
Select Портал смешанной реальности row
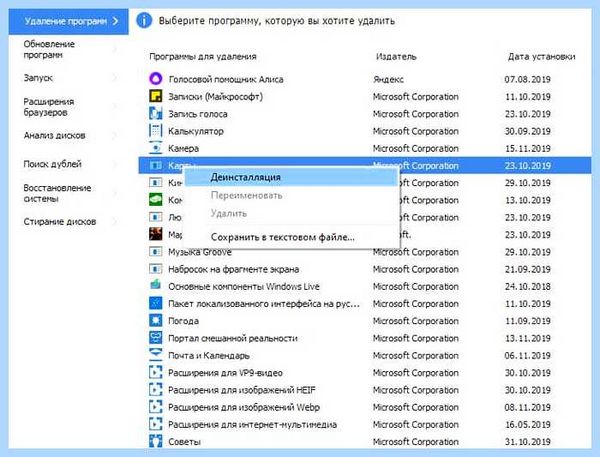pyautogui.click(x=365, y=338)
